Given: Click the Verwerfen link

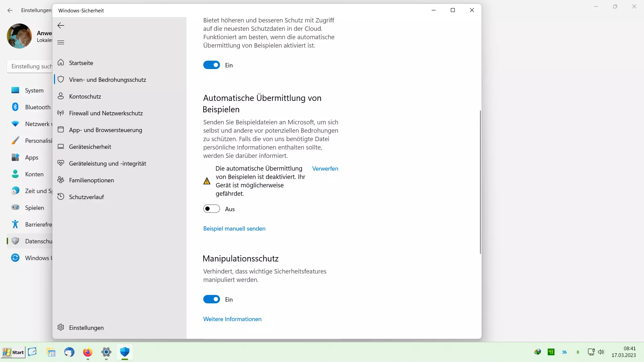Looking at the screenshot, I should pos(325,168).
